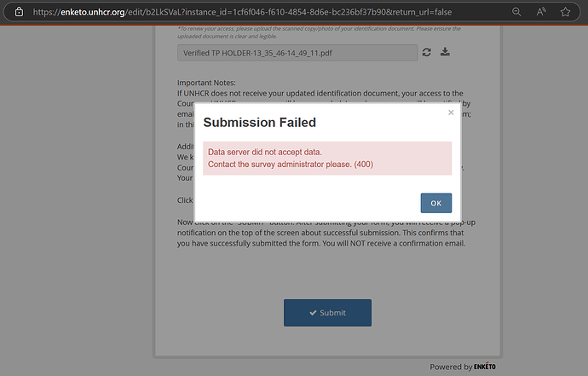
Task: Open the browser zoom magnifier icon
Action: pos(516,12)
